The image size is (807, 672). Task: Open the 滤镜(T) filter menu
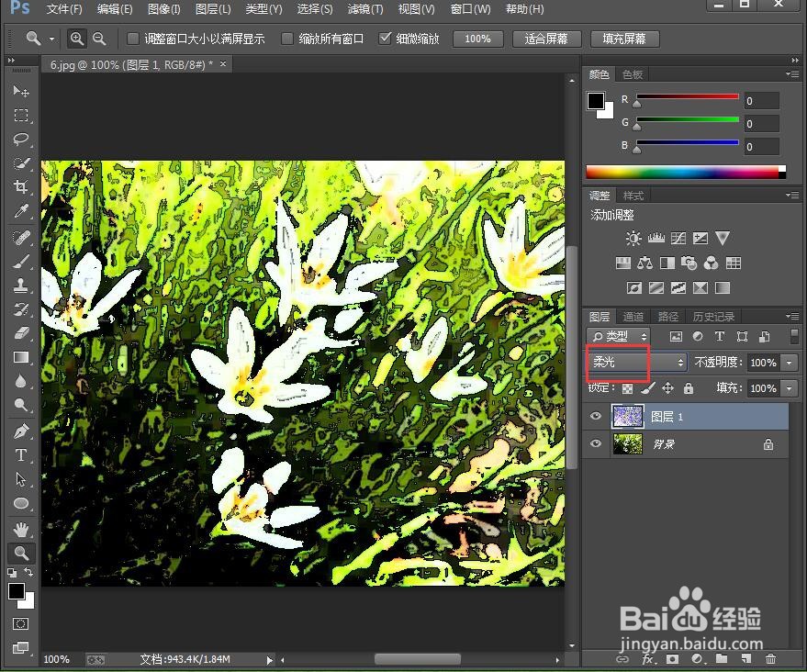point(364,9)
